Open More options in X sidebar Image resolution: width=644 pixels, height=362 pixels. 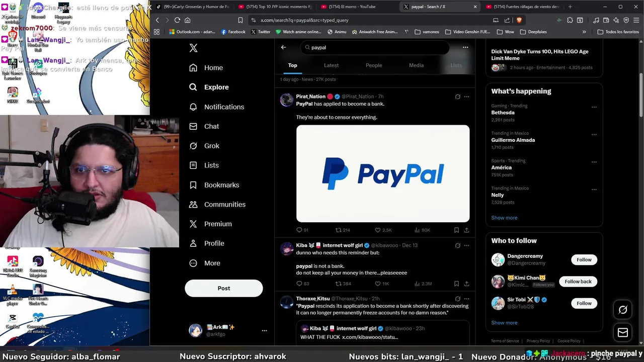[205, 263]
